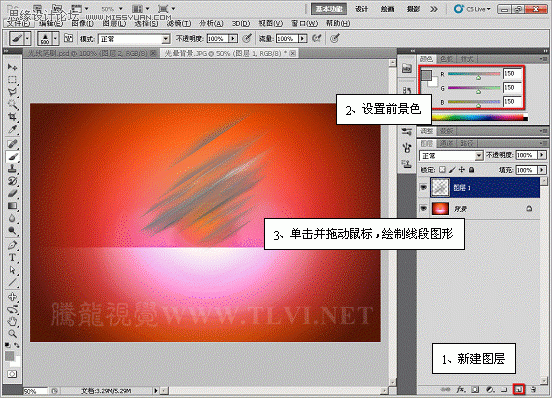Select the Clone Stamp tool
This screenshot has height=398, width=552.
click(12, 169)
